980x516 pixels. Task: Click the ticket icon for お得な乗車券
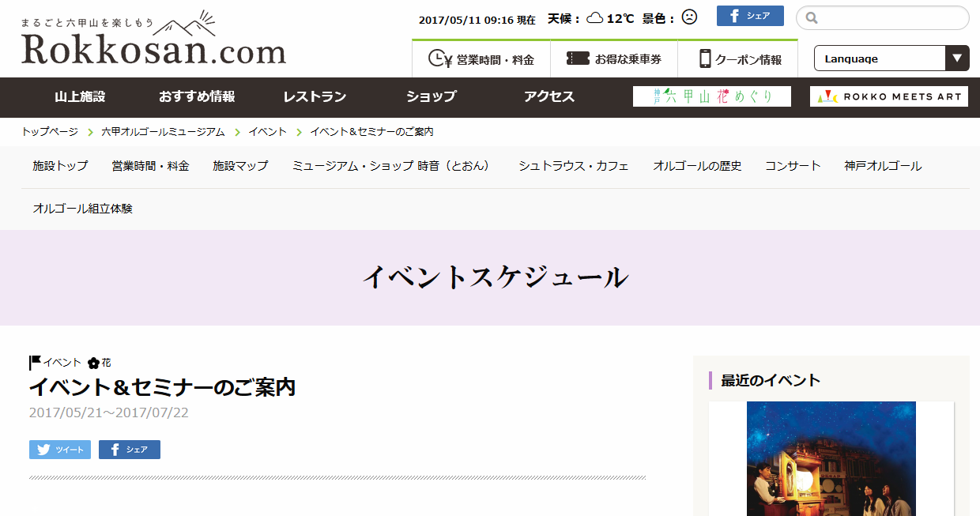click(578, 58)
